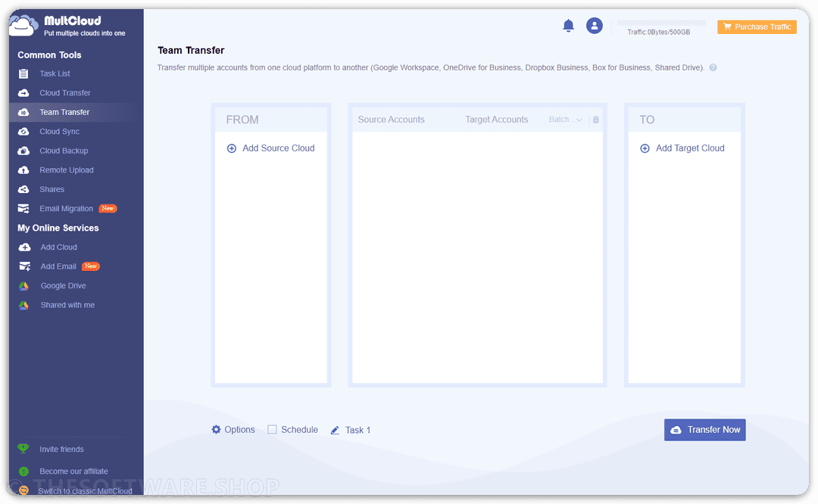Click the New badge beside Add Email
The image size is (818, 504).
pyautogui.click(x=91, y=266)
